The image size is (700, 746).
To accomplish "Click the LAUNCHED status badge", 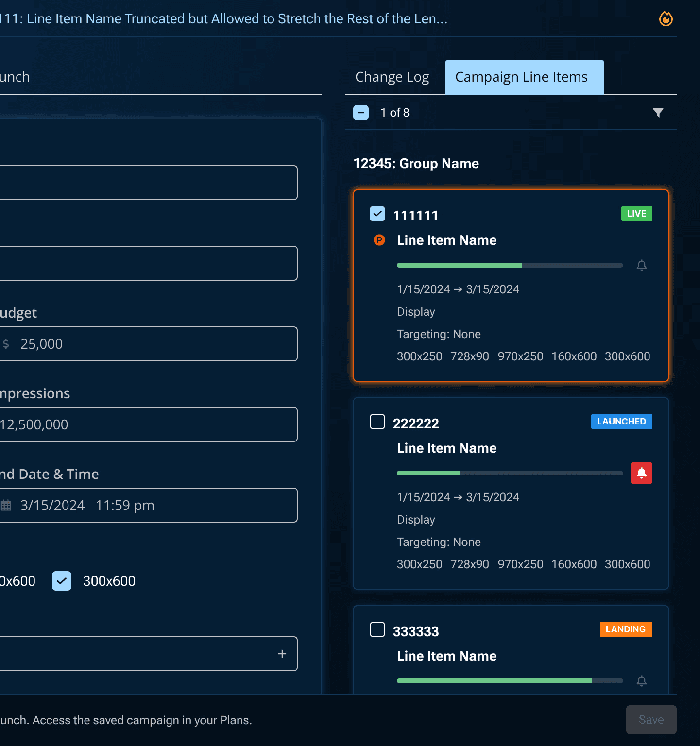I will [622, 422].
